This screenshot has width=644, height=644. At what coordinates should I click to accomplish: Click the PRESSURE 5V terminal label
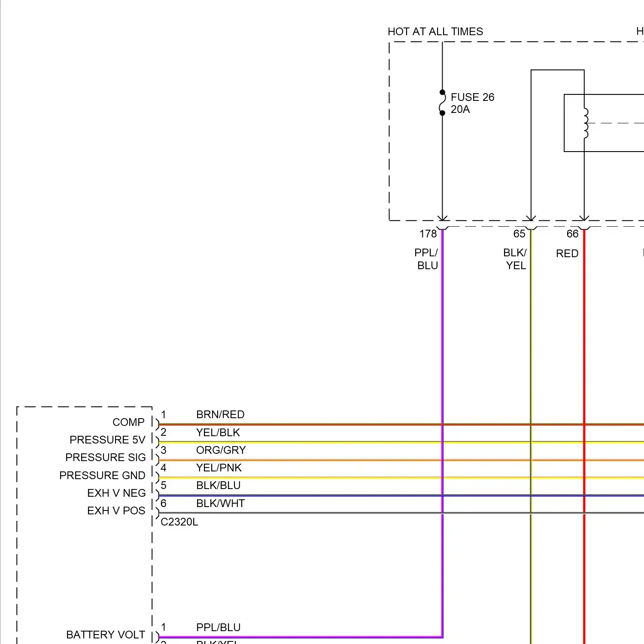click(x=107, y=440)
